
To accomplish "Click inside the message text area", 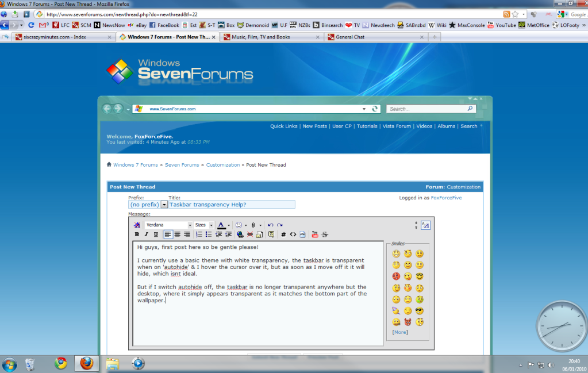I will pyautogui.click(x=258, y=293).
